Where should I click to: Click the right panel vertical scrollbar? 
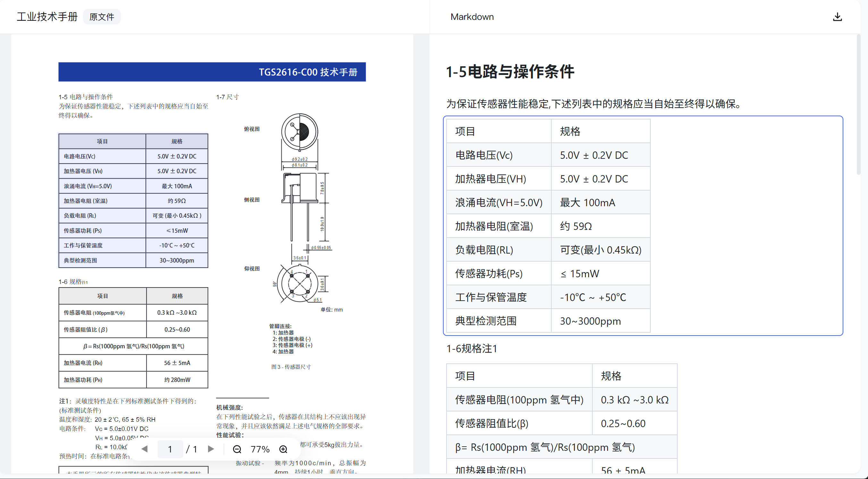pos(858,104)
